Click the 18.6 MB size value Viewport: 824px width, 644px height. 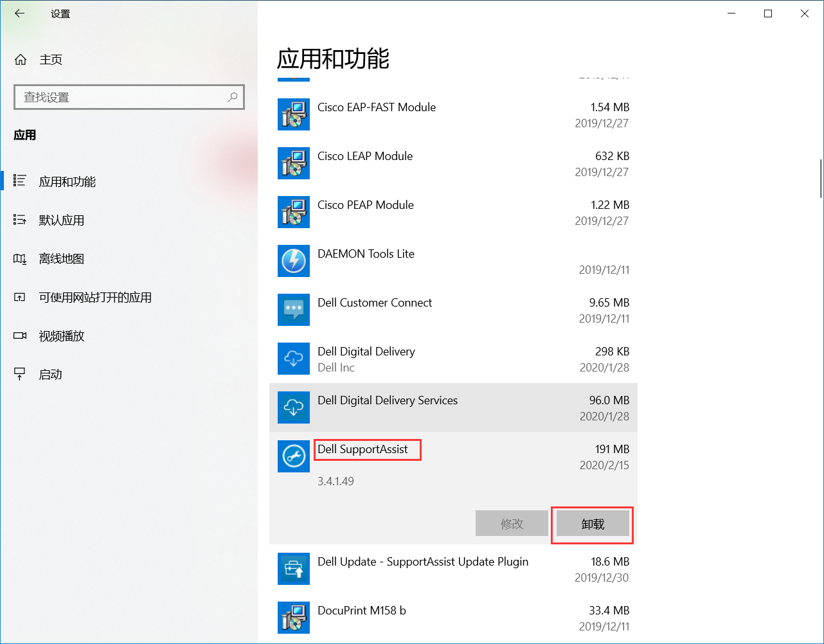pos(610,562)
